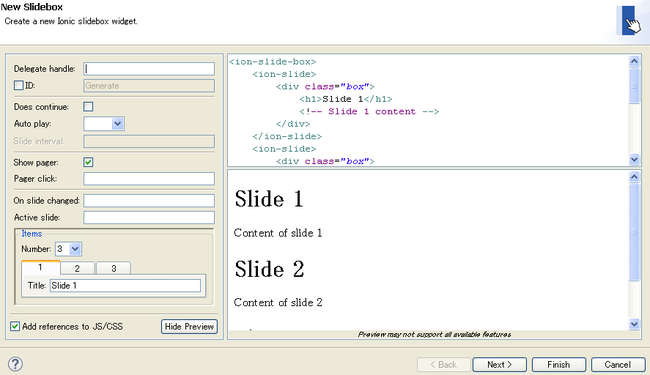This screenshot has width=650, height=375.
Task: Uncheck the Show pager checkbox
Action: (88, 162)
